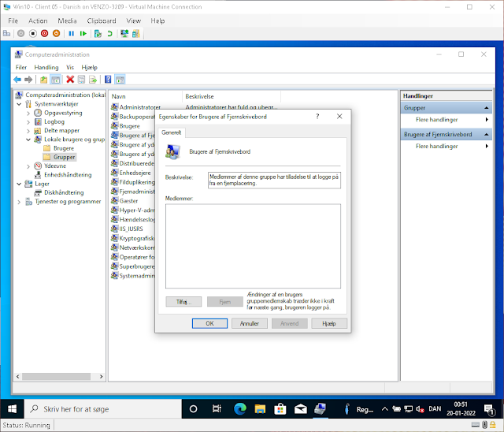Collapse the Systemværktøjer tree node
This screenshot has height=432, width=504.
tap(19, 104)
